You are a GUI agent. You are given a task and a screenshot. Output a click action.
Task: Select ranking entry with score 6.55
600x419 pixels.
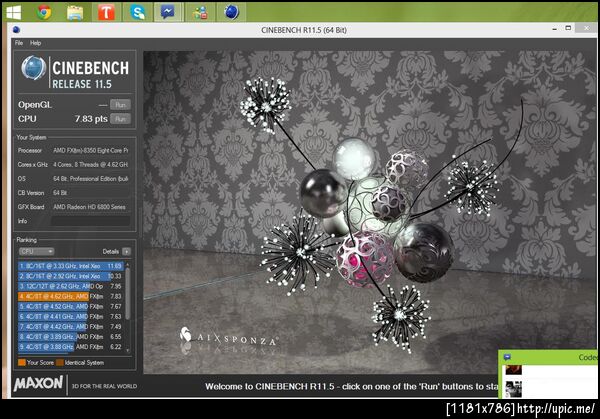[70, 337]
